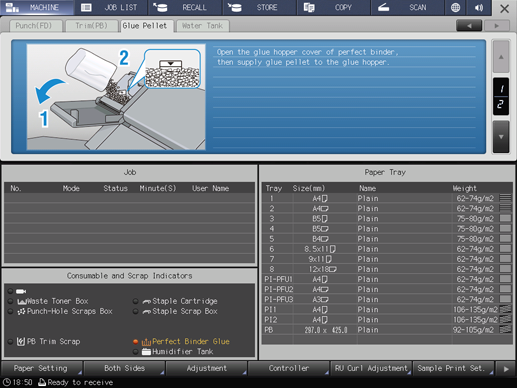517x388 pixels.
Task: Show more bottom menu buttons with right arrow
Action: pos(506,369)
